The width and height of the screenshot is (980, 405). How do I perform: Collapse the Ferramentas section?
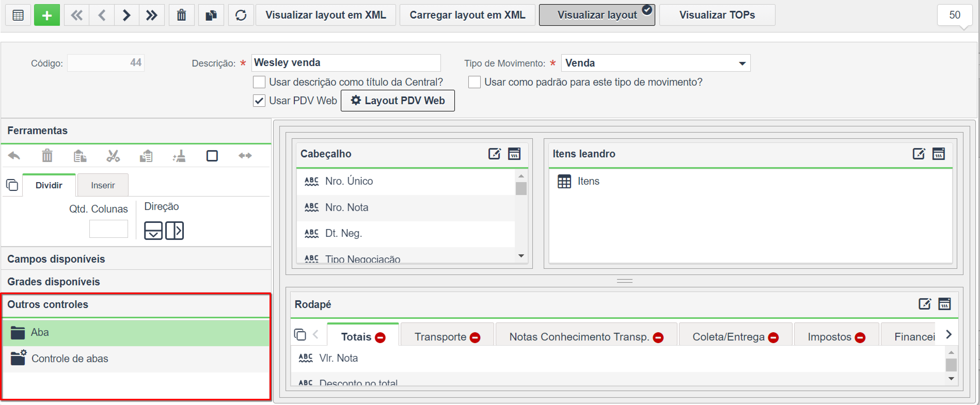click(136, 131)
